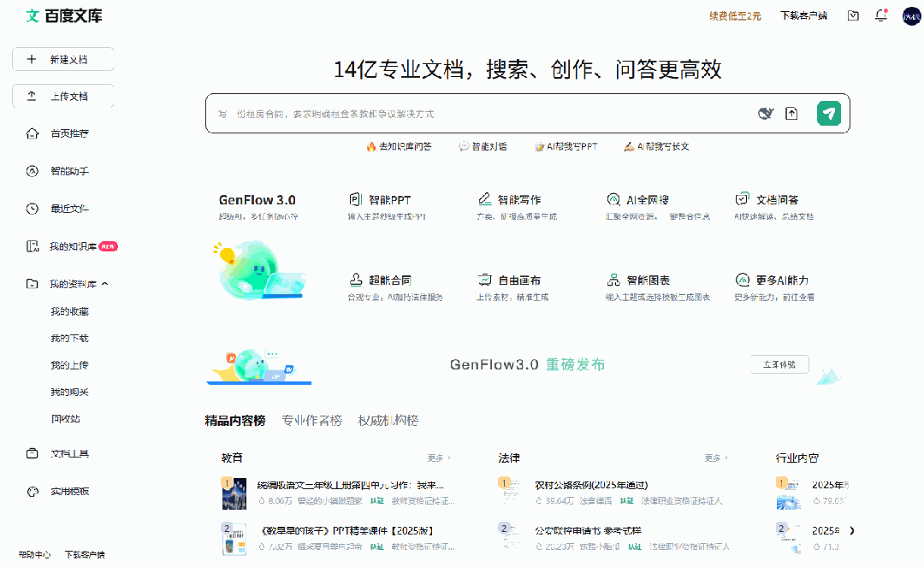Click the 新建文档 plus icon
The width and height of the screenshot is (924, 567).
tap(32, 59)
